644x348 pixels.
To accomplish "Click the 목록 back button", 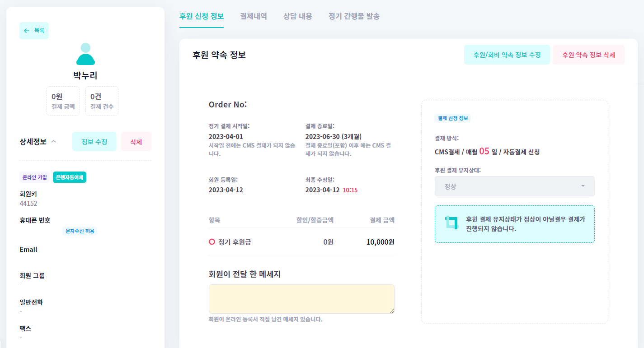I will (x=34, y=31).
